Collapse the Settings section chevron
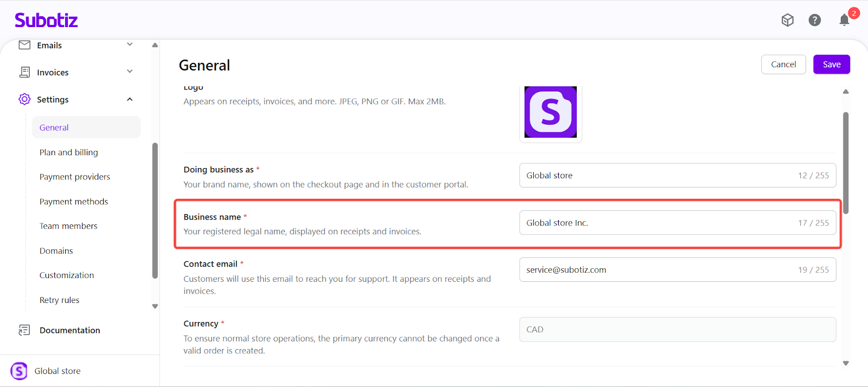 click(x=130, y=99)
